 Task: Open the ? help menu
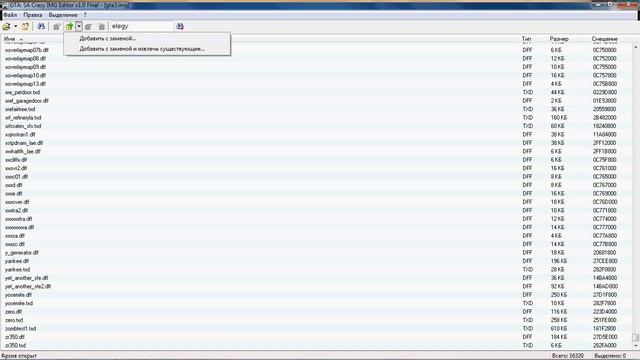[x=85, y=15]
